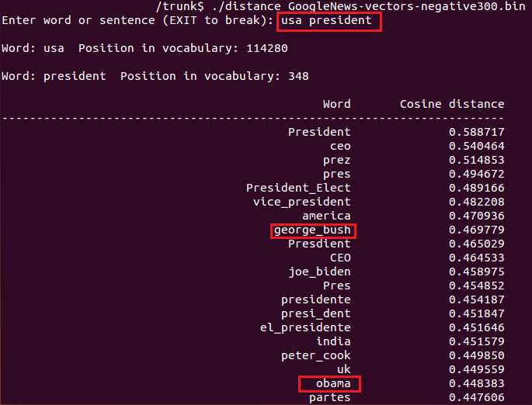Click the word 'partes' at the bottom
The width and height of the screenshot is (532, 405).
coord(329,397)
